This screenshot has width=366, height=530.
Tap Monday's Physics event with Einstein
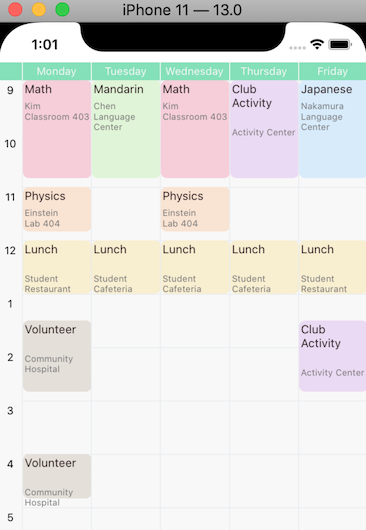click(57, 210)
